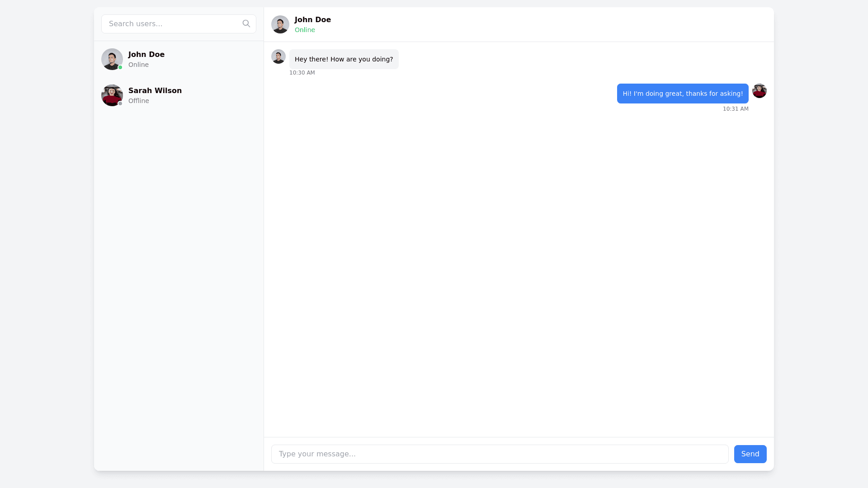Screen dimensions: 868x488
Task: Click John Doe's avatar in the sidebar
Action: [x=112, y=59]
